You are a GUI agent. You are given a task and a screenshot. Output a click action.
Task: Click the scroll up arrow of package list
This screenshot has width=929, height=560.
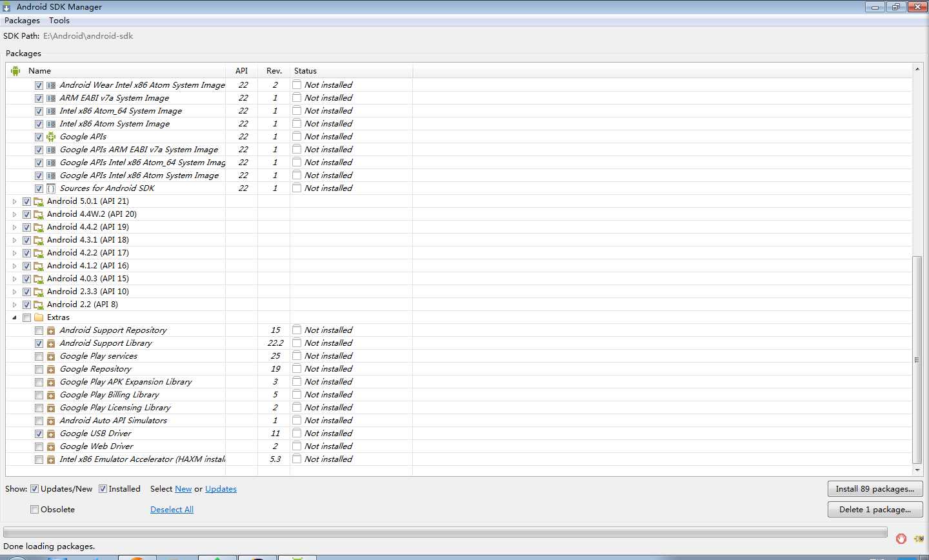[917, 68]
